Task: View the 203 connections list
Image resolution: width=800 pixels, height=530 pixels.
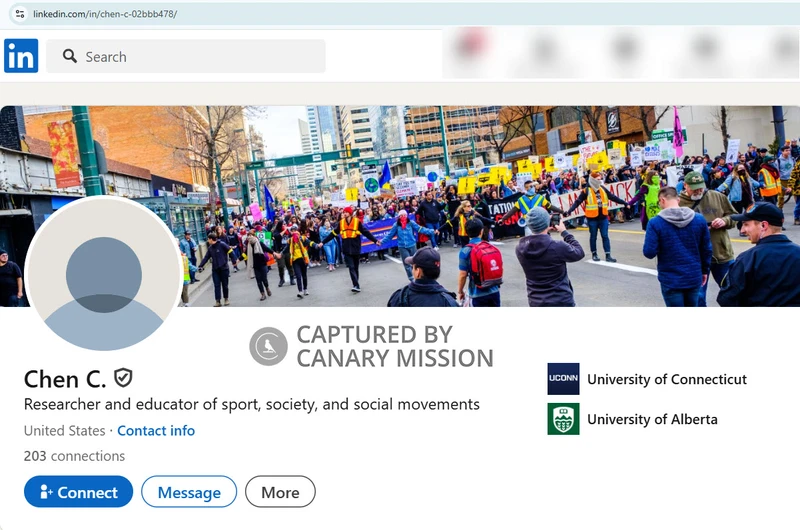Action: 74,456
